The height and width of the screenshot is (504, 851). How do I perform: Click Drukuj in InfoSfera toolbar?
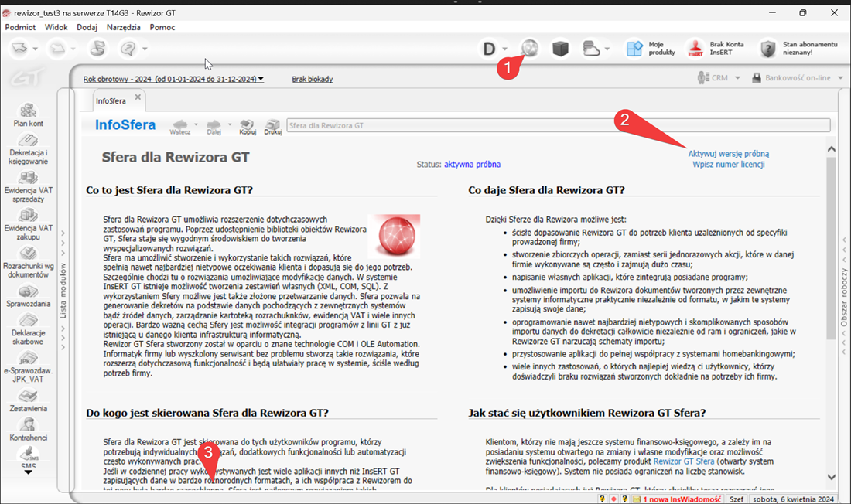[273, 127]
